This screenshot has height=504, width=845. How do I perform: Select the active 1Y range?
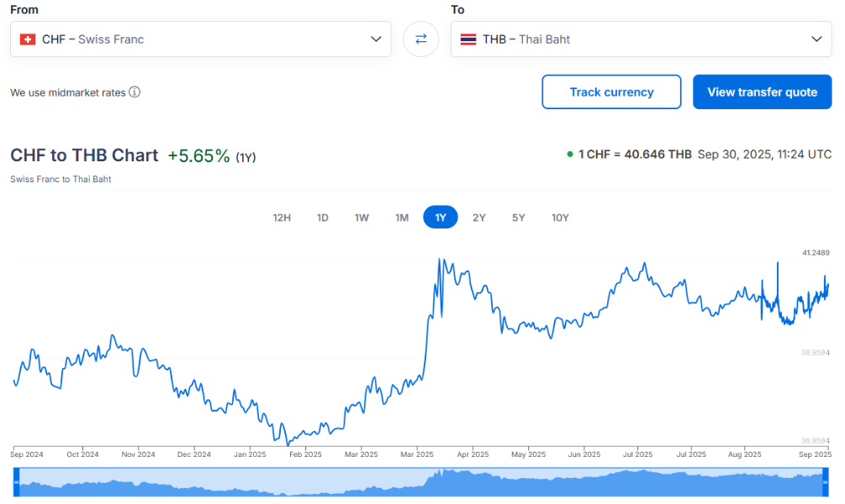[441, 218]
